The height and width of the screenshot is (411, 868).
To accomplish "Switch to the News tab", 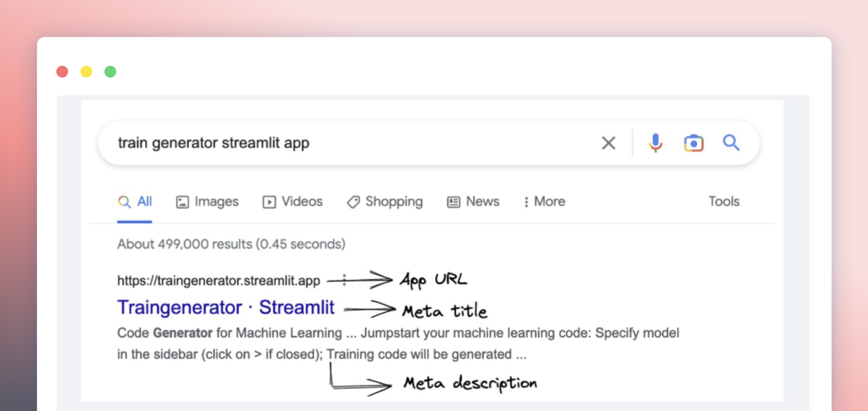I will pos(473,201).
